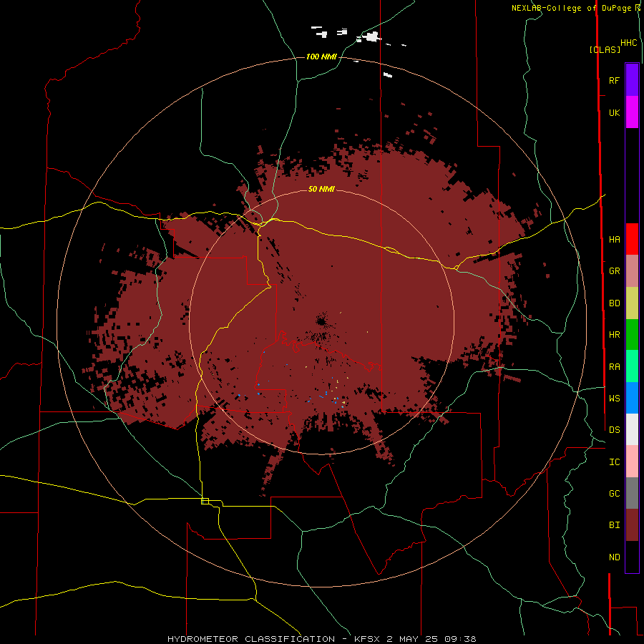644x644 pixels.
Task: Click the radar site center void
Action: pos(321,321)
